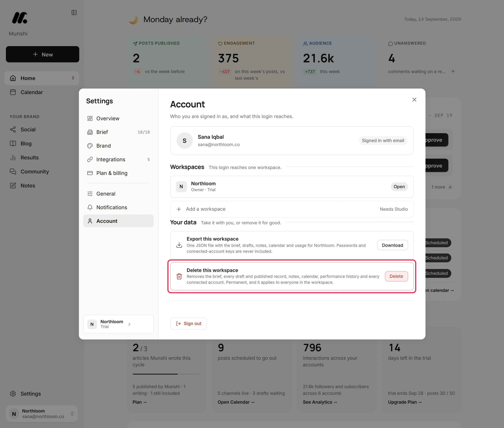Screen dimensions: 504x428
Task: Click the Needs Studio label
Action: tap(394, 209)
